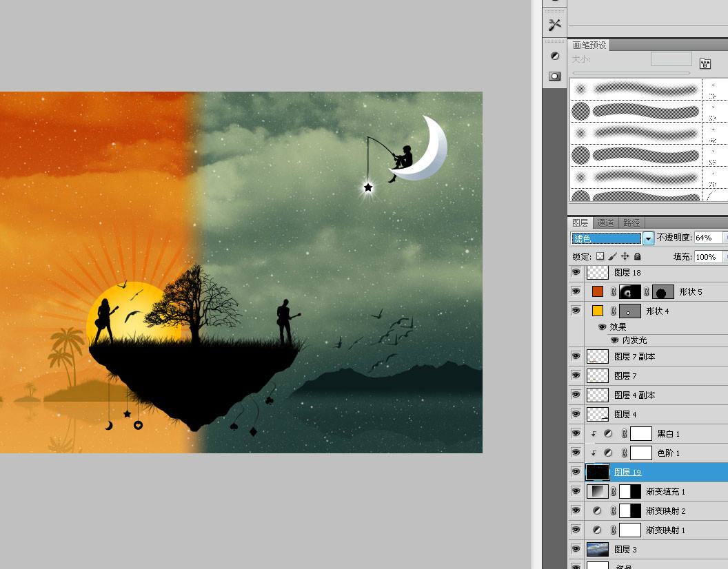The width and height of the screenshot is (728, 569).
Task: Open the Masks panel icon
Action: click(555, 76)
